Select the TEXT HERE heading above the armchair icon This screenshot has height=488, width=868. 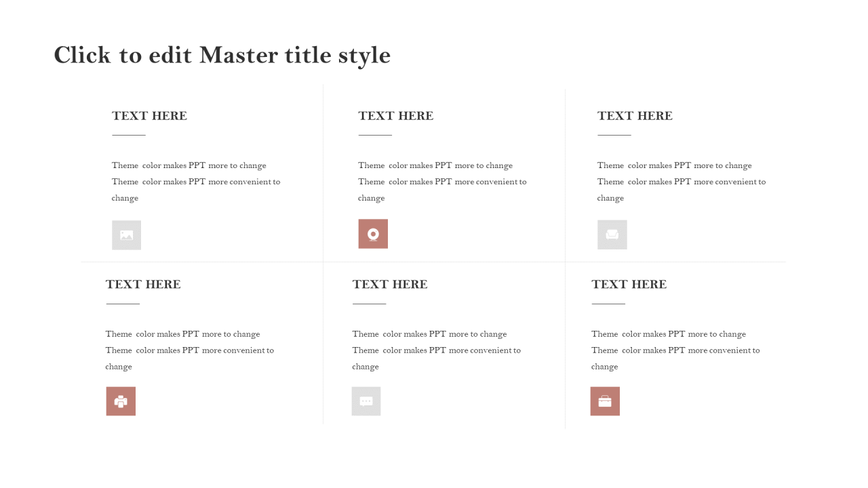pos(635,116)
